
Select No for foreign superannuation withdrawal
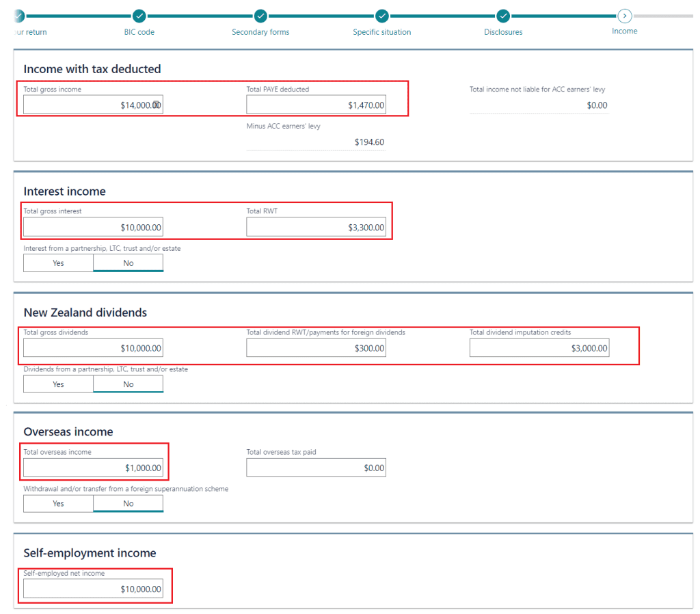[x=128, y=503]
